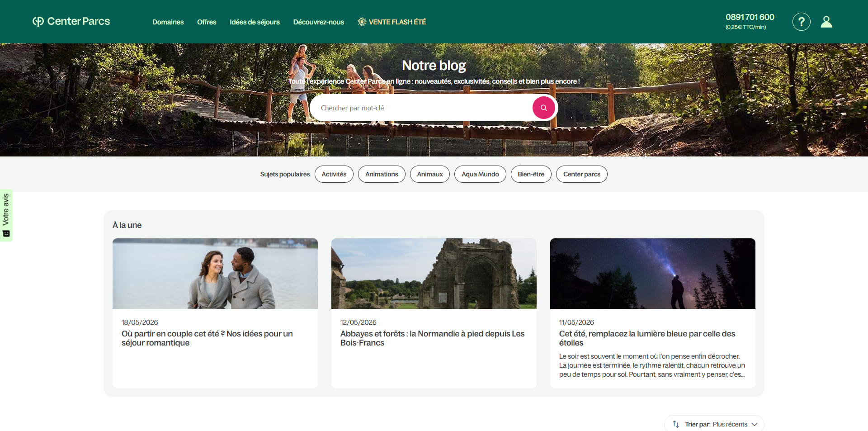Click the Center Parcs logo
Screen dimensions: 868x431
(71, 21)
